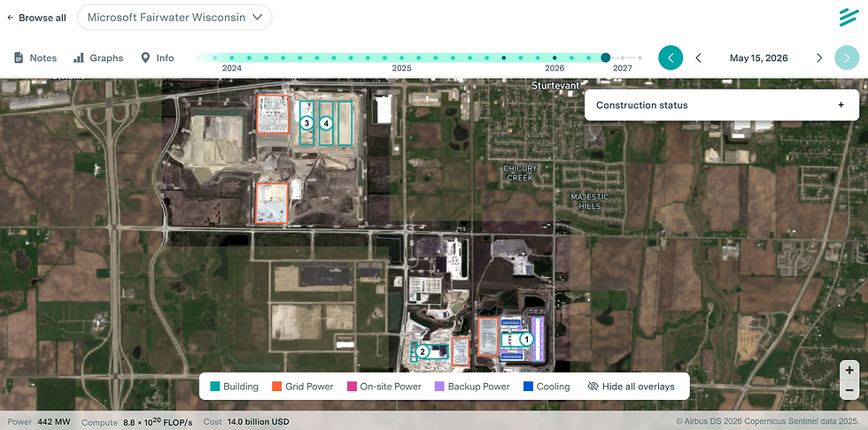Click Hide all overlays toggle
Screen dimensions: 868x430
tap(631, 387)
